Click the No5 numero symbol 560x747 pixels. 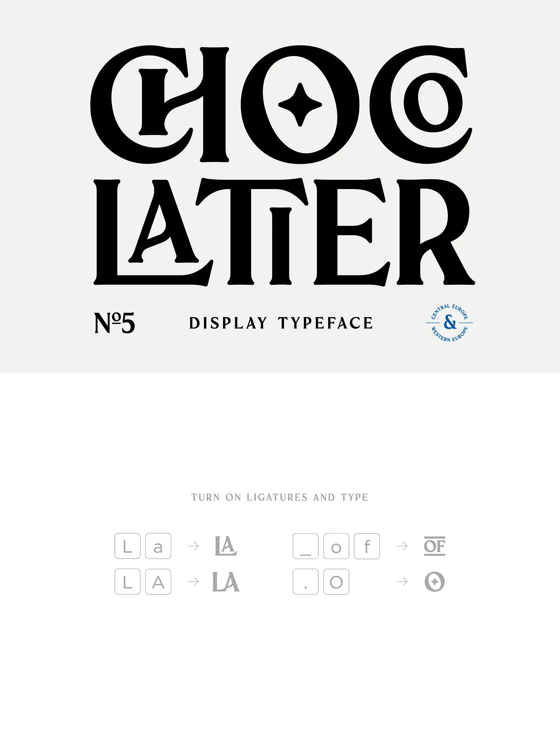coord(115,323)
